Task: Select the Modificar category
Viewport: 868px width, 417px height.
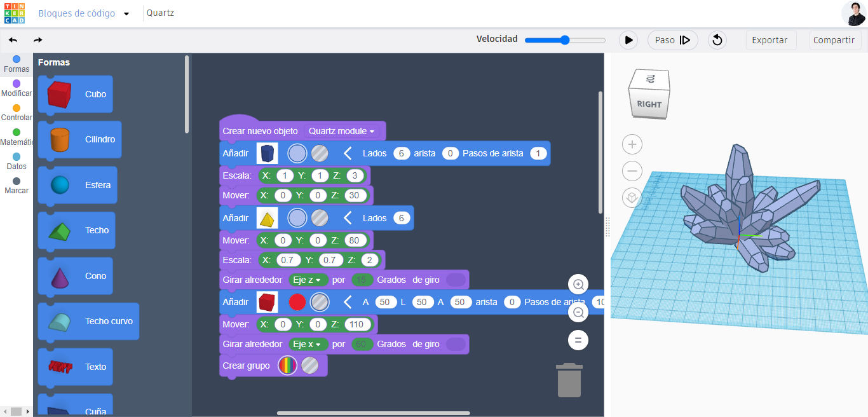Action: click(17, 88)
